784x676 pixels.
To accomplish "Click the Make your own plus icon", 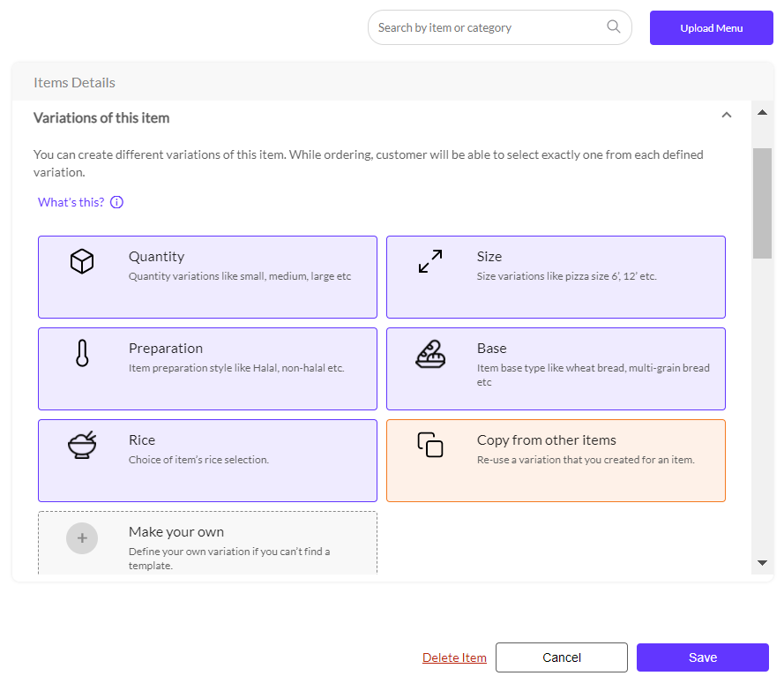I will pyautogui.click(x=82, y=537).
